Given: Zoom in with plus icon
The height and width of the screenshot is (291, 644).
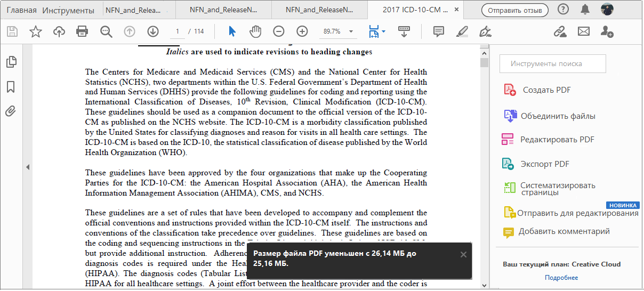Looking at the screenshot, I should (302, 31).
